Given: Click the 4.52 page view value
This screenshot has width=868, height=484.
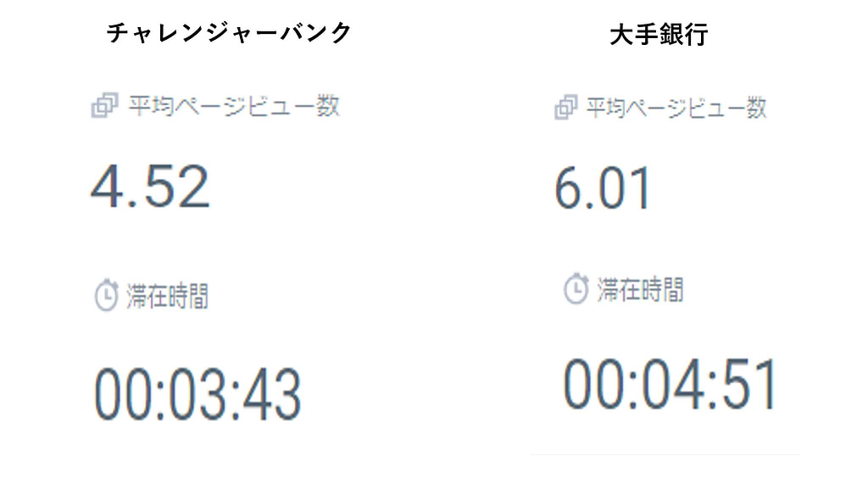Looking at the screenshot, I should coord(150,186).
